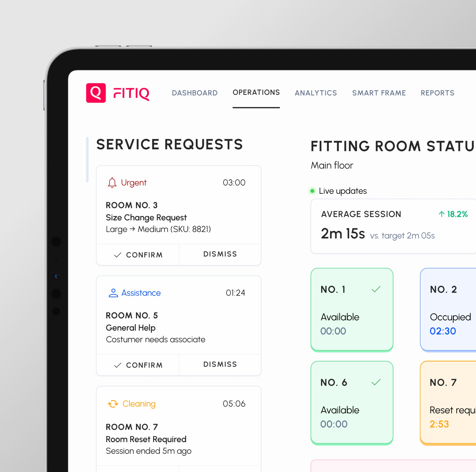Open the Smart Frame tab

point(379,93)
